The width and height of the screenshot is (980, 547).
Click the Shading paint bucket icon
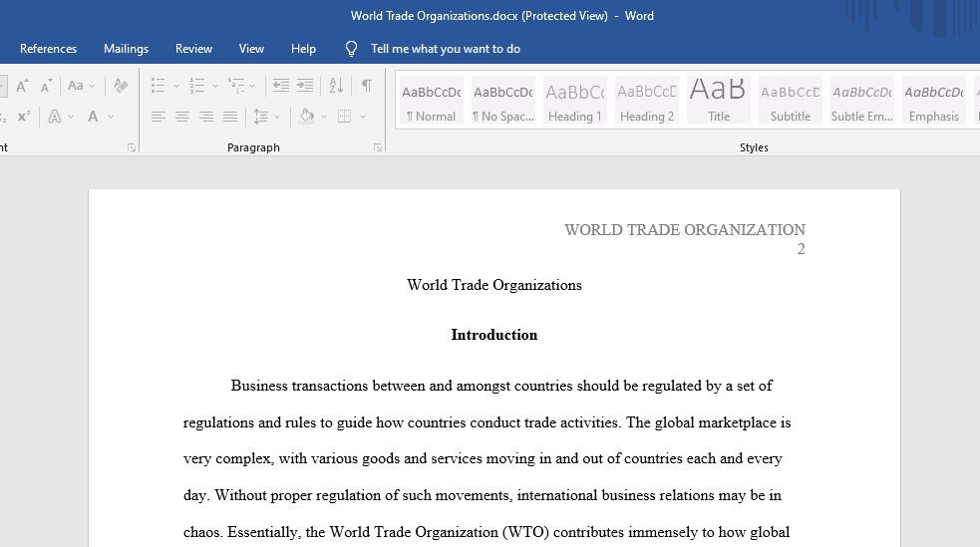click(x=307, y=117)
